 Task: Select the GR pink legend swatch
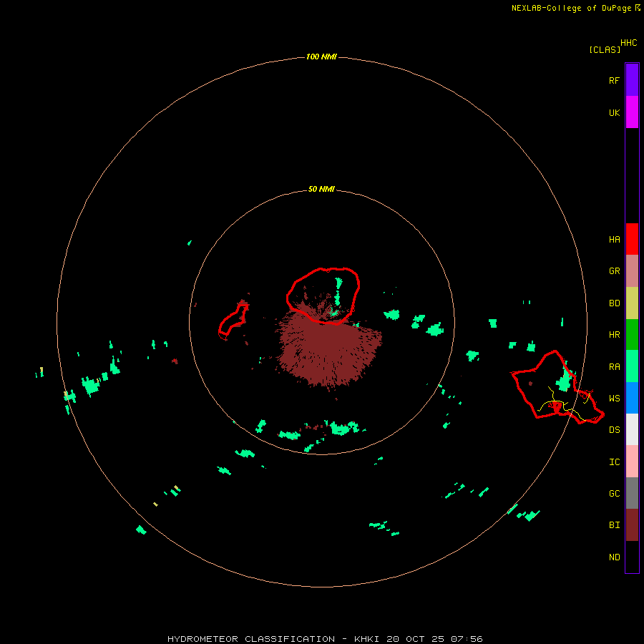click(632, 271)
